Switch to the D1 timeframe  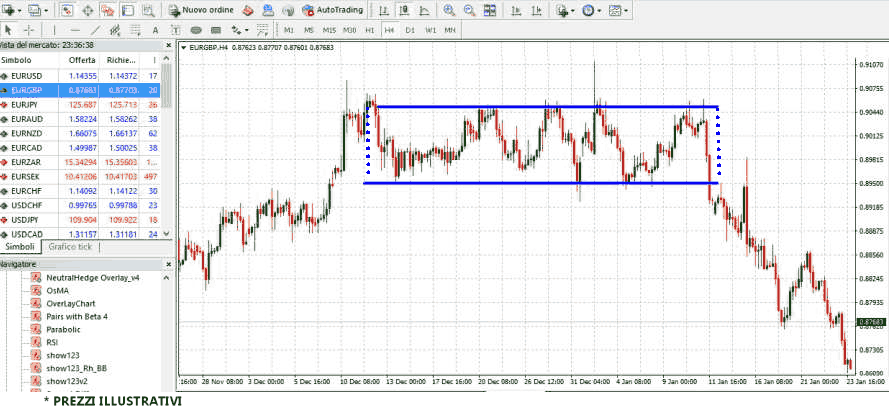click(410, 30)
